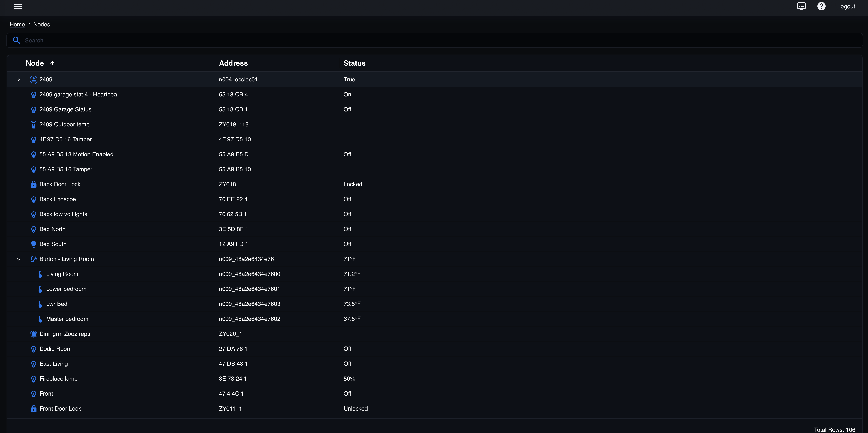Image resolution: width=868 pixels, height=433 pixels.
Task: Collapse the Burton - Living Room node
Action: [19, 260]
